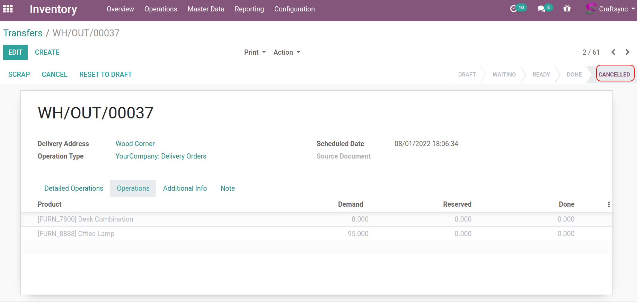Click the CANCELLED status stage
This screenshot has height=305, width=644.
(614, 74)
